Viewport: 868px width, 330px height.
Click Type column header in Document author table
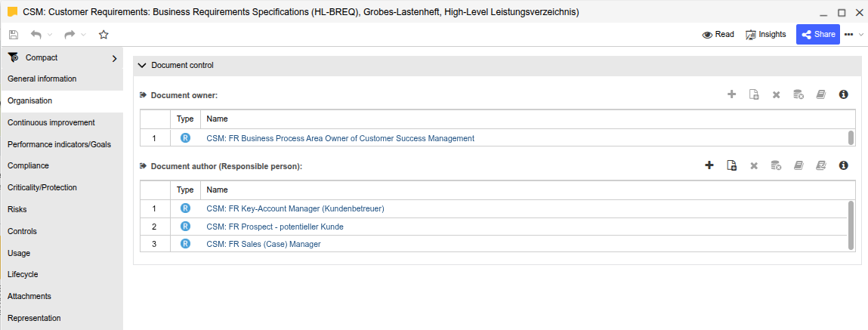click(185, 190)
